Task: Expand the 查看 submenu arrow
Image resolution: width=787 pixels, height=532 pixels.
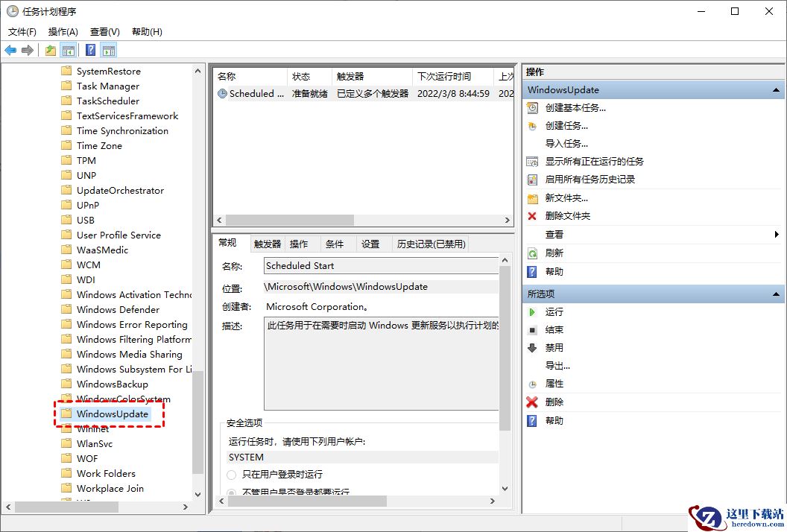Action: pos(777,235)
